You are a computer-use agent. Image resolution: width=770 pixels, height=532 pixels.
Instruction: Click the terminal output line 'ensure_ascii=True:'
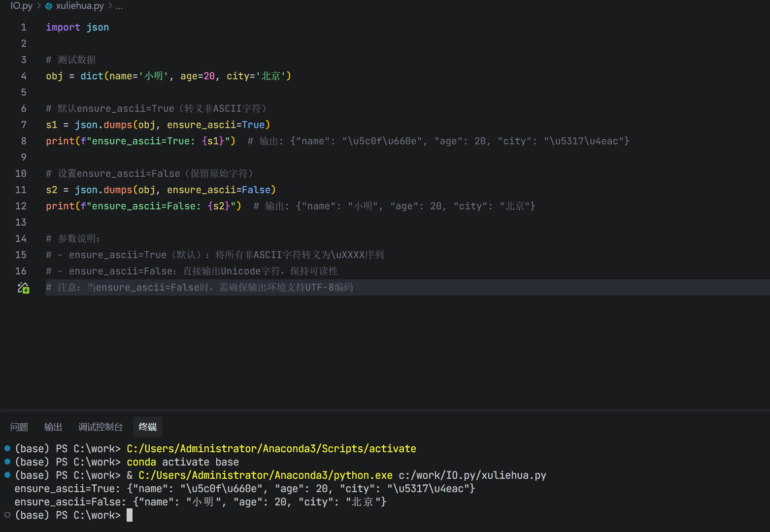click(245, 489)
